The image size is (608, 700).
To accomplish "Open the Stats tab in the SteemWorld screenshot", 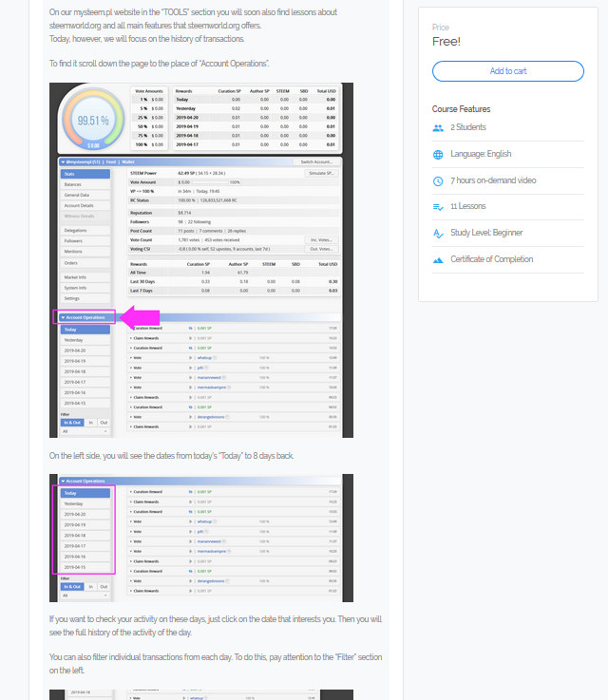I will [x=85, y=174].
